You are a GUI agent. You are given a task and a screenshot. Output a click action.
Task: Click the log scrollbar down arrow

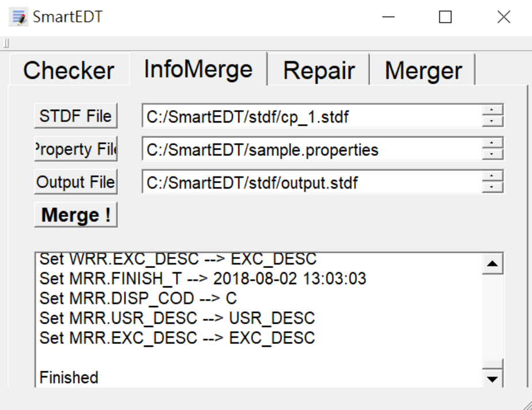point(492,379)
